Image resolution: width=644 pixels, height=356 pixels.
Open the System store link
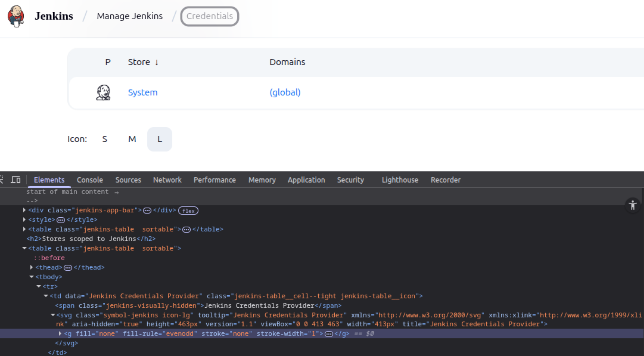tap(143, 92)
